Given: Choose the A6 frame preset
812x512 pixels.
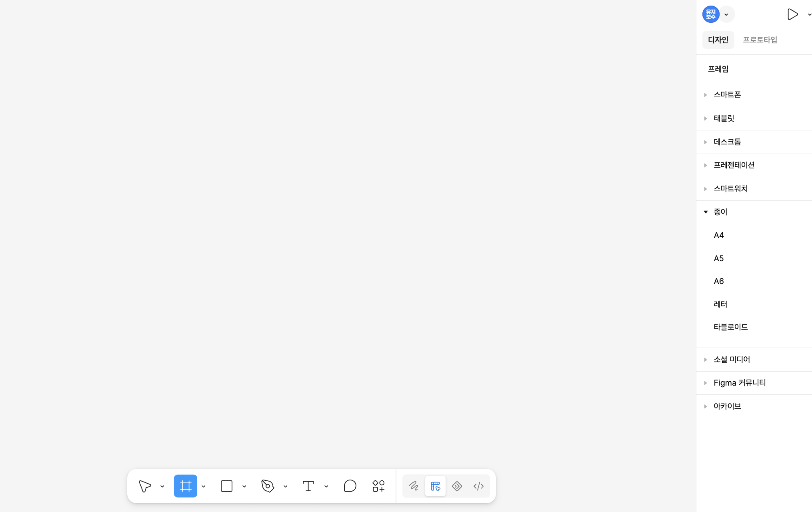Looking at the screenshot, I should click(x=754, y=281).
